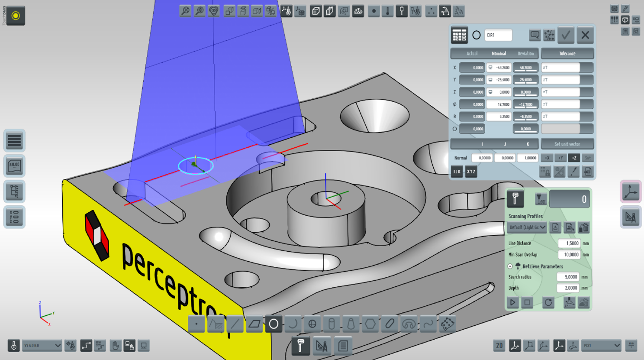Viewport: 644px width, 360px height.
Task: Click the hand pan tool at bottom left
Action: click(115, 346)
